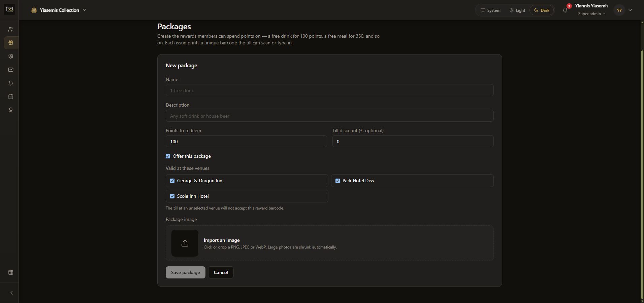Open the calendar sidebar icon

11,97
